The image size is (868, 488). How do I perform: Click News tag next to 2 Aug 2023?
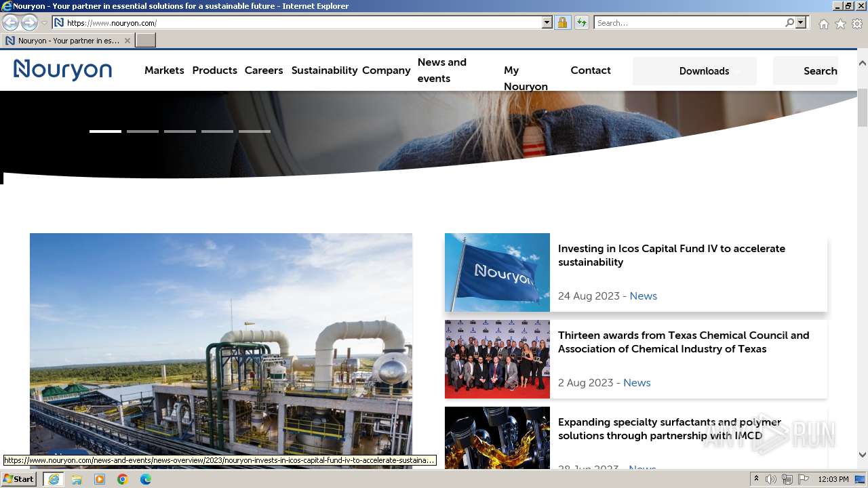click(x=637, y=383)
